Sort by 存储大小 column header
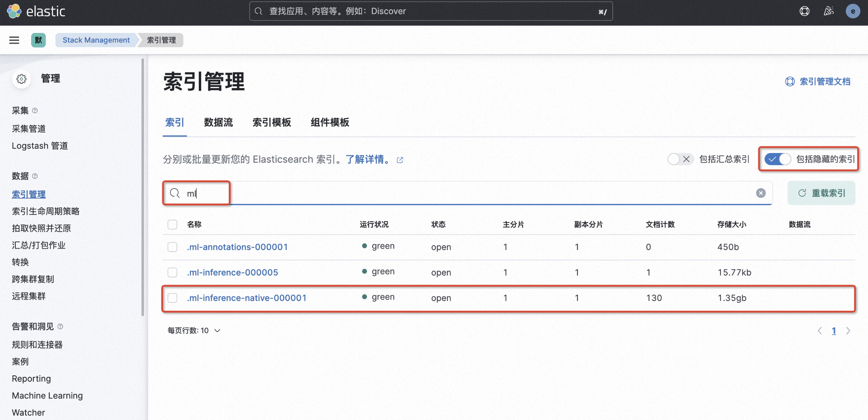Image resolution: width=868 pixels, height=420 pixels. [x=732, y=225]
